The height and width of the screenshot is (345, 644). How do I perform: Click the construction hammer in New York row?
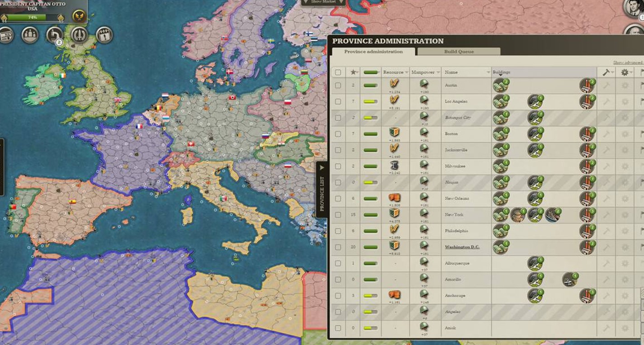tap(606, 215)
